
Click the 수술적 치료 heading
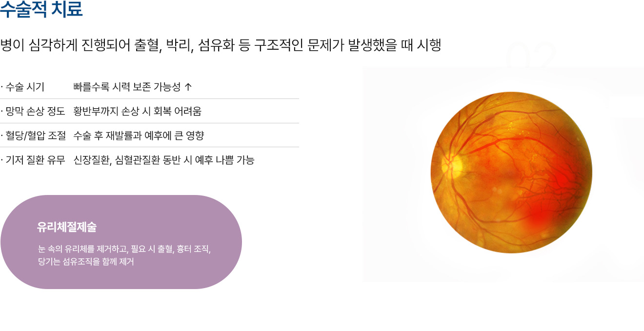41,10
